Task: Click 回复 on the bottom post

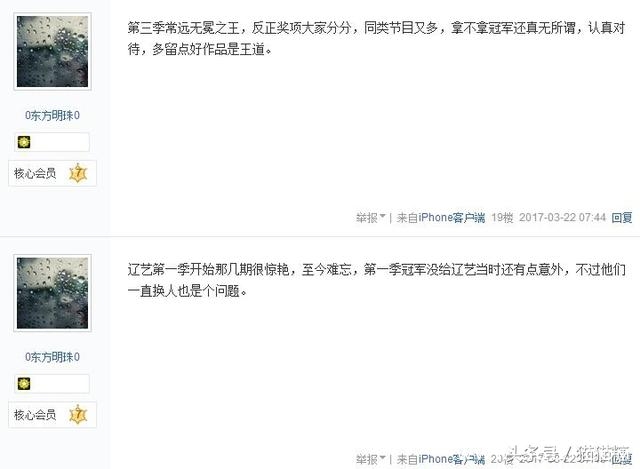Action: [x=622, y=459]
